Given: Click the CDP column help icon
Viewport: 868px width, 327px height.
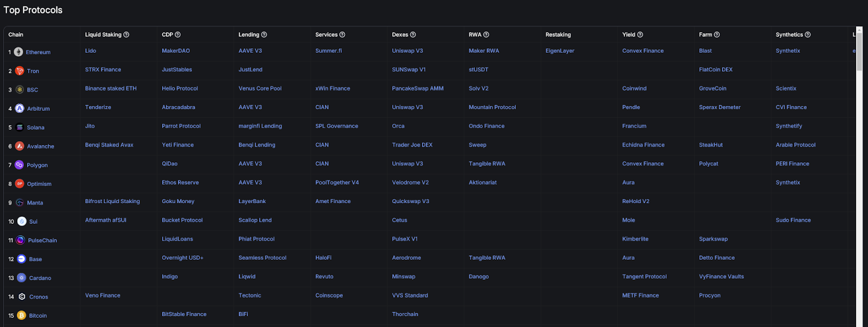Looking at the screenshot, I should point(178,35).
